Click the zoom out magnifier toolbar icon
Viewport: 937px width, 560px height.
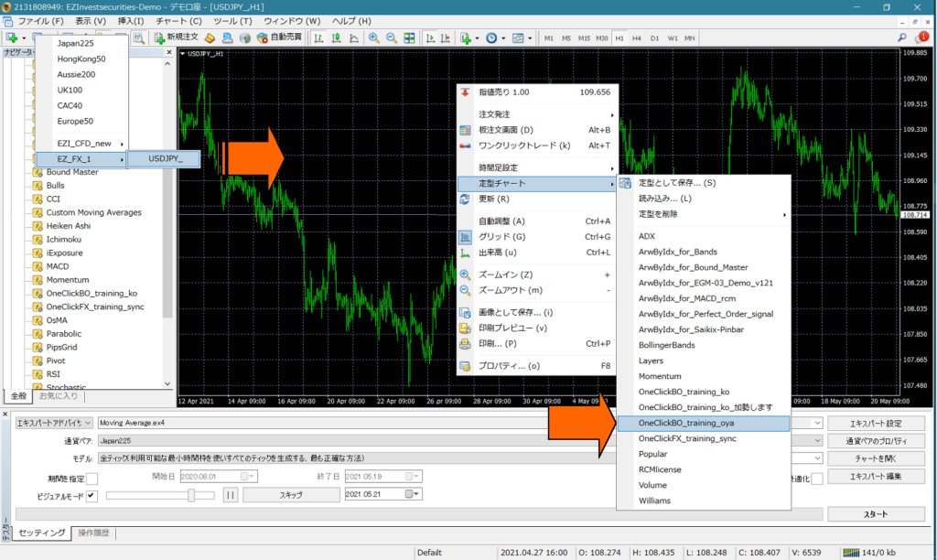[x=391, y=38]
